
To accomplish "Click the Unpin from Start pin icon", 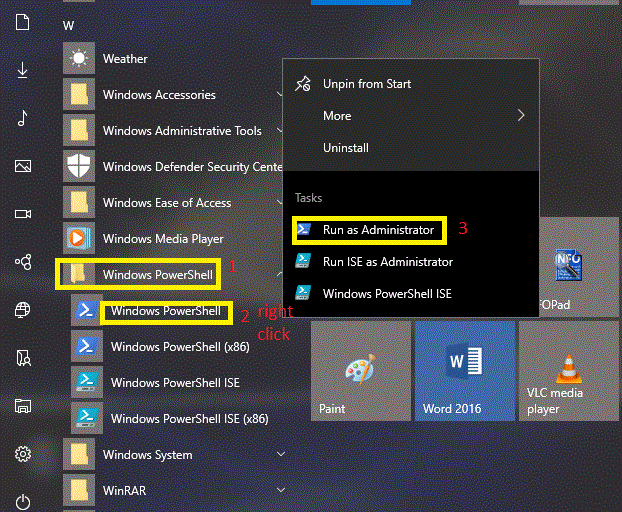I will tap(303, 84).
